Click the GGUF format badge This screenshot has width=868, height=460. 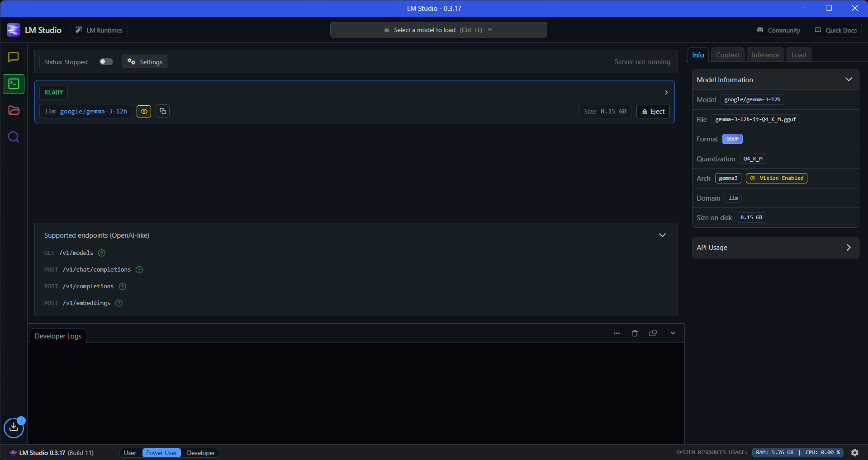(732, 139)
